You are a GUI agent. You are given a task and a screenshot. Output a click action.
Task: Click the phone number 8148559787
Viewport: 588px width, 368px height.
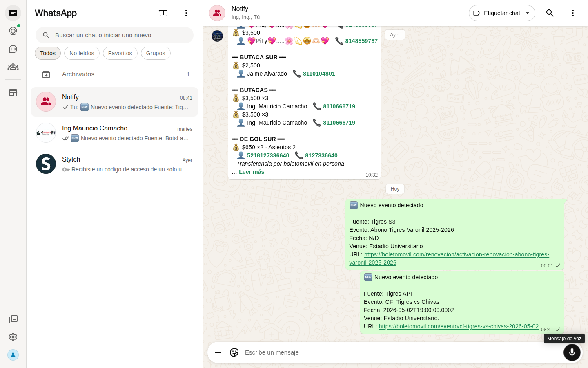point(361,41)
